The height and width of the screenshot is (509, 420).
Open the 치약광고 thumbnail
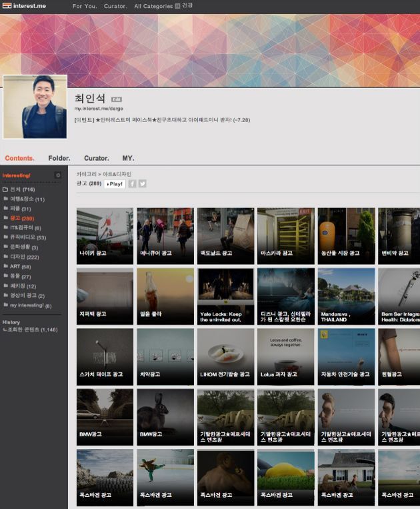165,357
